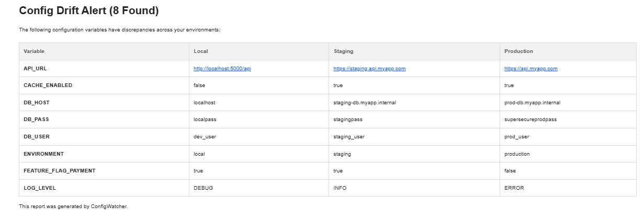The image size is (644, 217).
Task: Select the Staging column header
Action: (x=343, y=51)
